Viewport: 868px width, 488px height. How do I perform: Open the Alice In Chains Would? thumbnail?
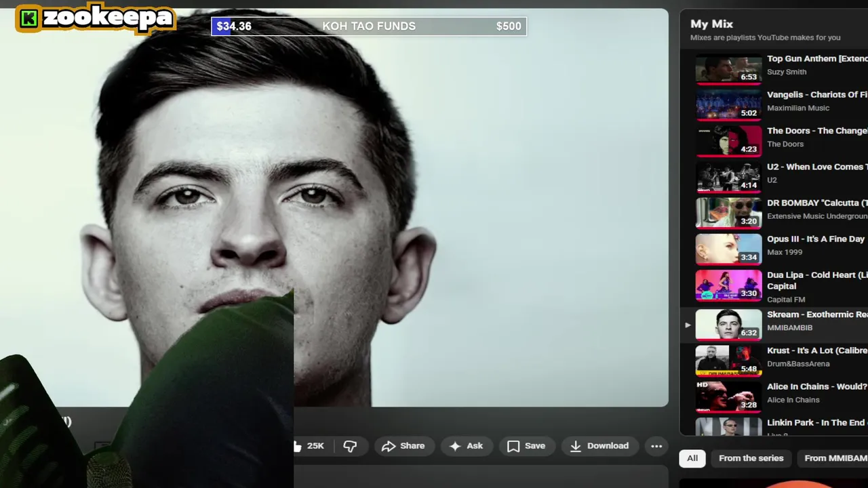point(729,396)
